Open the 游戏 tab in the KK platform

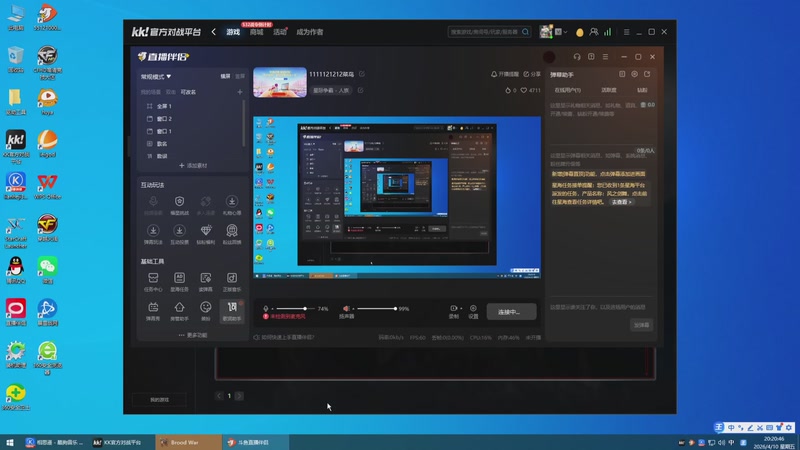click(233, 32)
